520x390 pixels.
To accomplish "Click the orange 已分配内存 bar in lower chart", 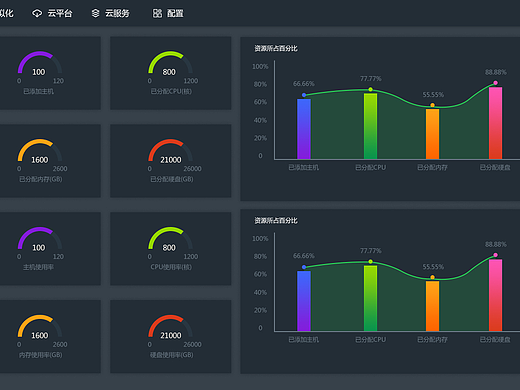I will pyautogui.click(x=432, y=306).
